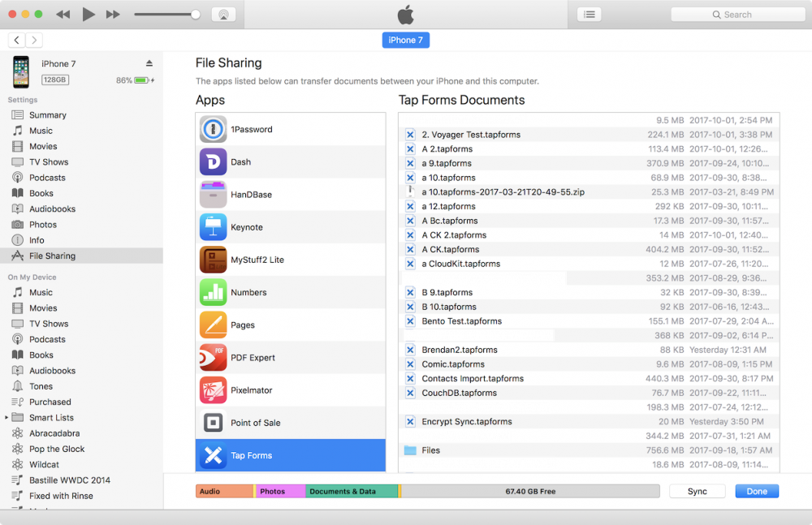Click Books icon under On My Device
Viewport: 812px width, 525px height.
(18, 355)
